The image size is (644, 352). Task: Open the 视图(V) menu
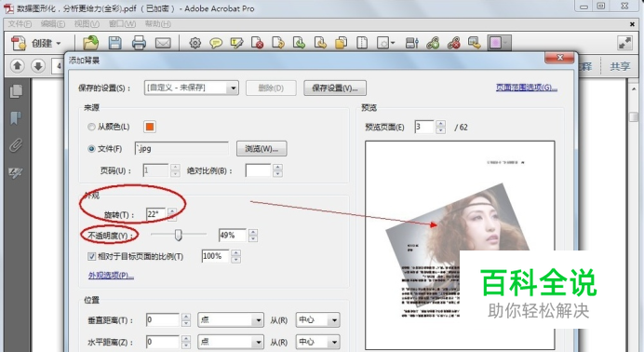pos(87,24)
